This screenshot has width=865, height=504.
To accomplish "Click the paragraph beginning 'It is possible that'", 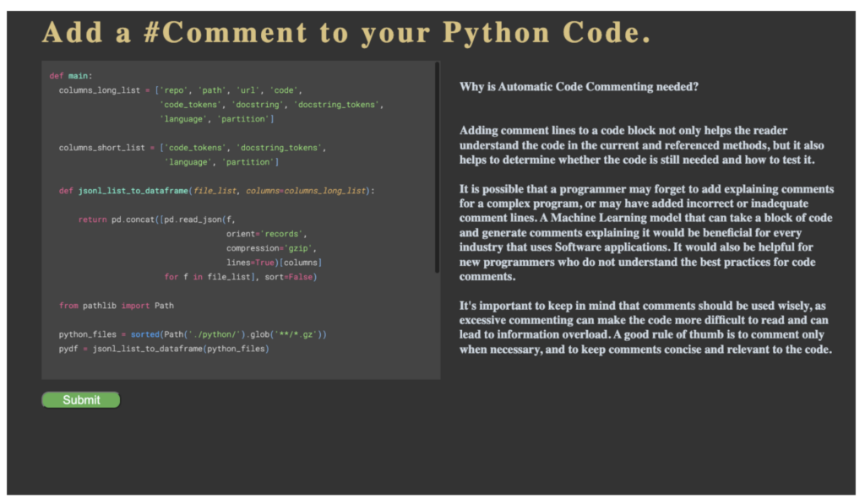I will click(x=646, y=232).
